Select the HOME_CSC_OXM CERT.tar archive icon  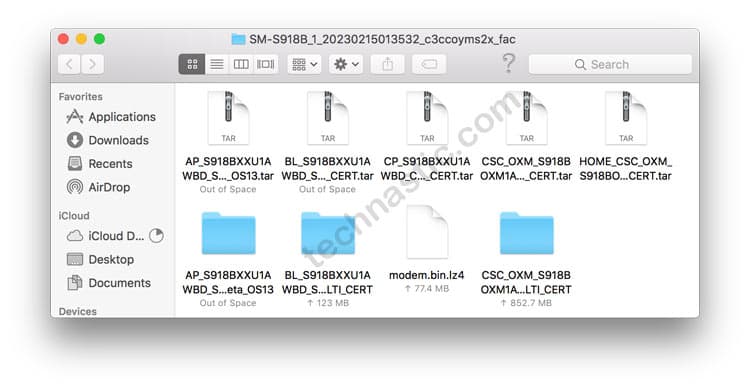[626, 118]
